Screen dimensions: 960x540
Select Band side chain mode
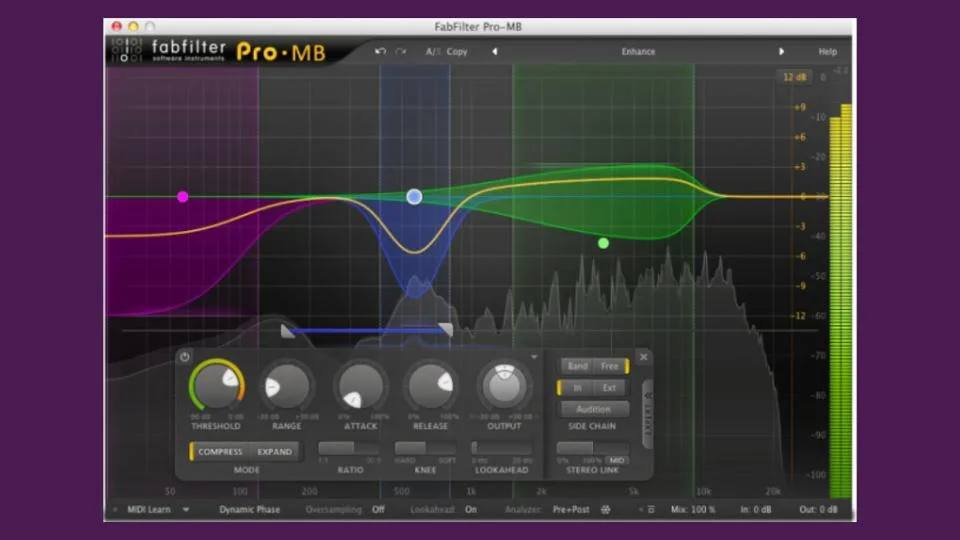[x=577, y=366]
